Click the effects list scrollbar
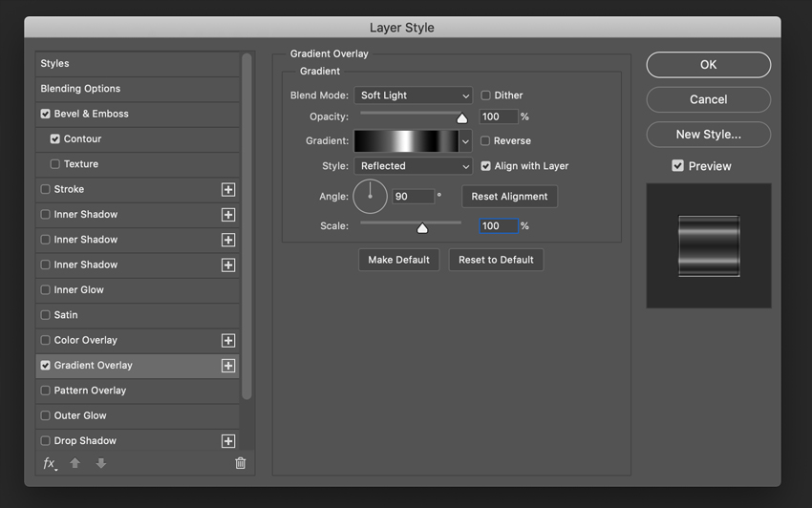The height and width of the screenshot is (508, 812). click(x=246, y=226)
